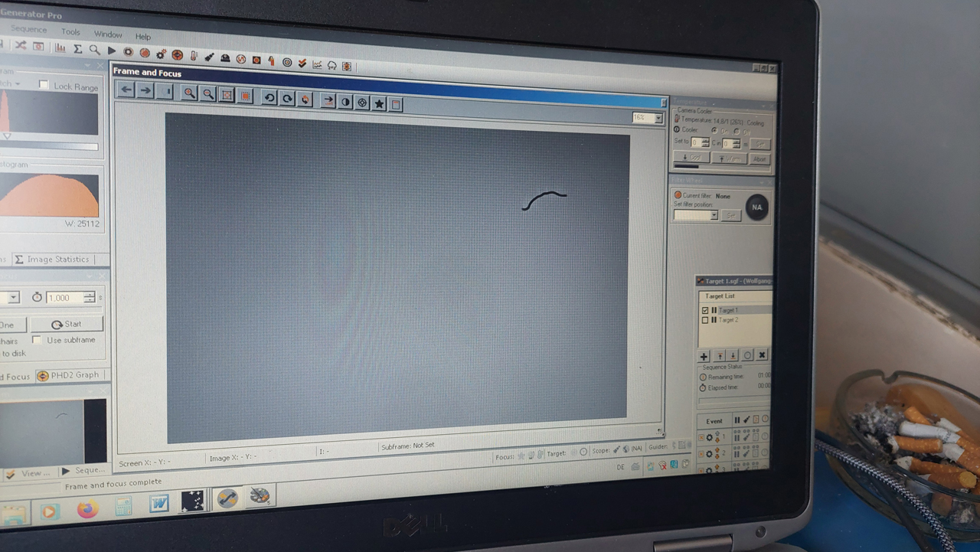This screenshot has width=980, height=552.
Task: Click the rotate counter-clockwise arrow icon
Action: pos(269,97)
